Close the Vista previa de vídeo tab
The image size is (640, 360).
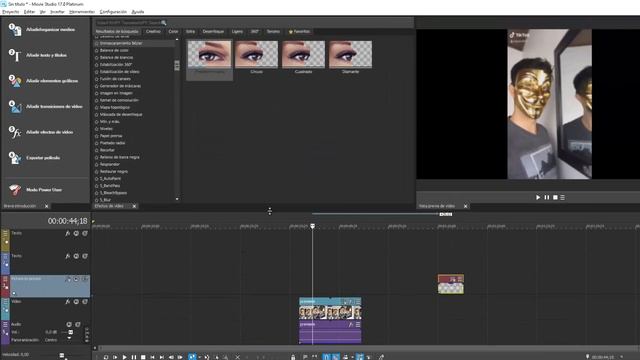(465, 206)
